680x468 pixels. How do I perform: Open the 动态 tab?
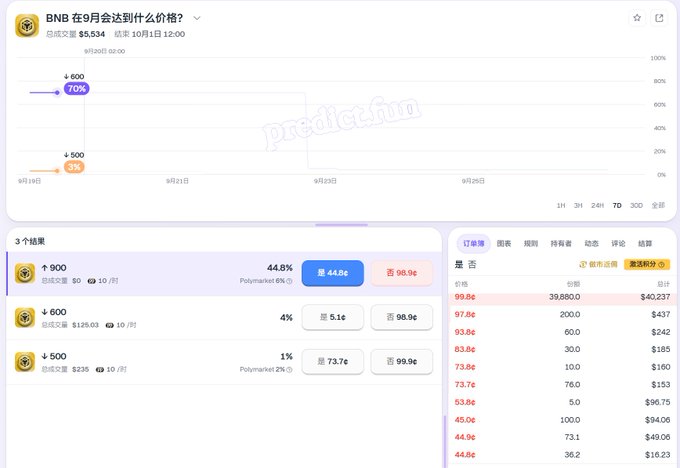click(x=591, y=244)
